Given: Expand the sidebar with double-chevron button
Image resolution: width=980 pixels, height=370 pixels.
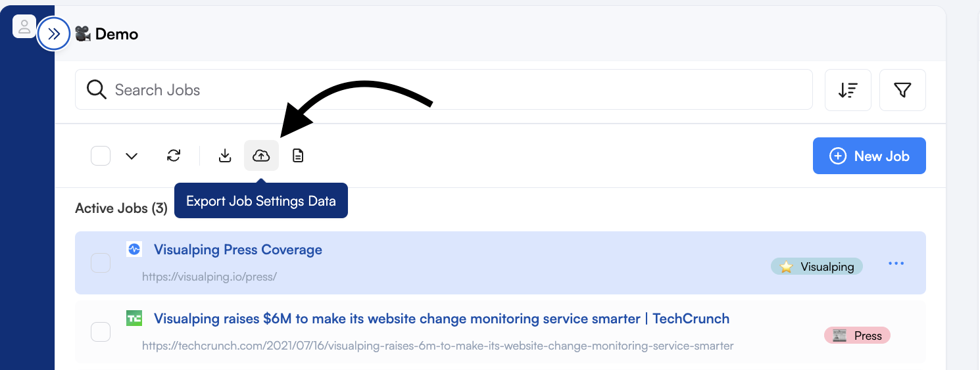Looking at the screenshot, I should (54, 34).
